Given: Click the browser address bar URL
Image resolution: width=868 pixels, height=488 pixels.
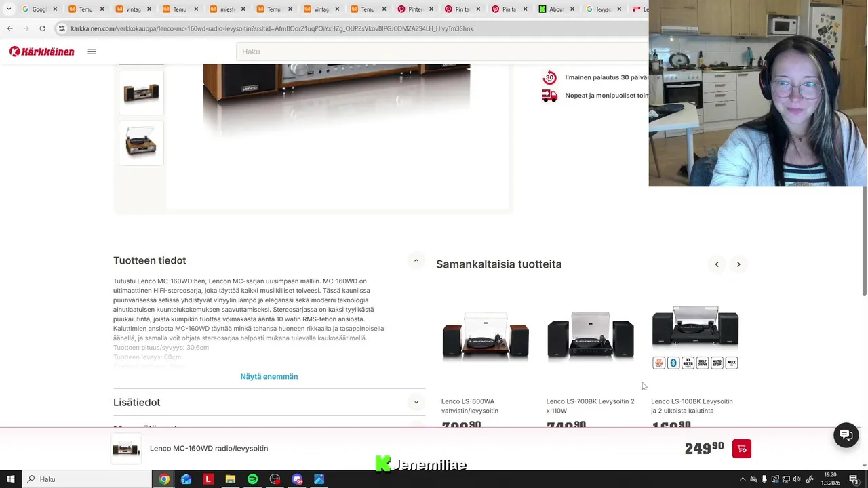Looking at the screenshot, I should 272,28.
